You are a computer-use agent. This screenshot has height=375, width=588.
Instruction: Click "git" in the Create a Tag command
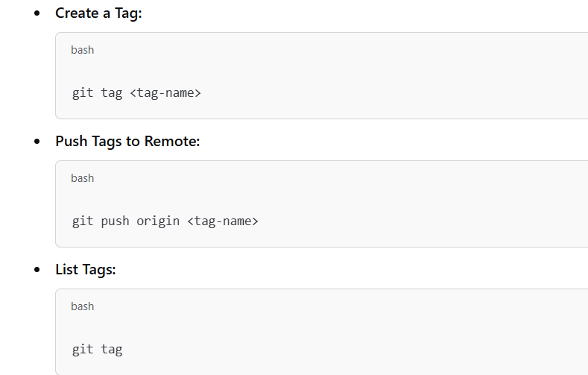[x=83, y=93]
